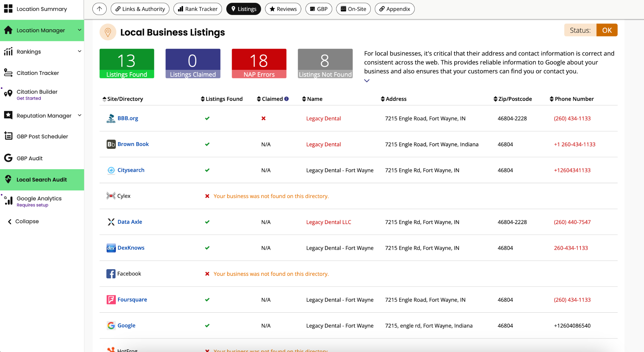Screen dimensions: 644x352
Task: Click the Reputation Manager star icon
Action: (x=8, y=115)
